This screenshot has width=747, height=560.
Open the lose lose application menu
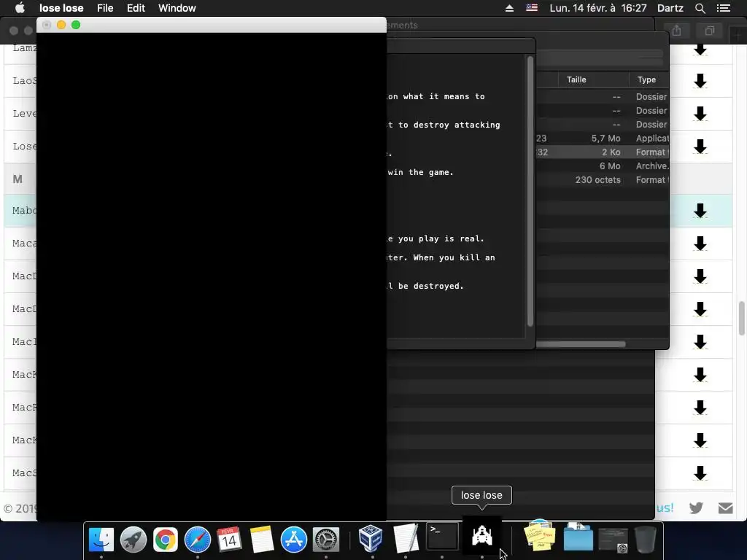click(61, 8)
